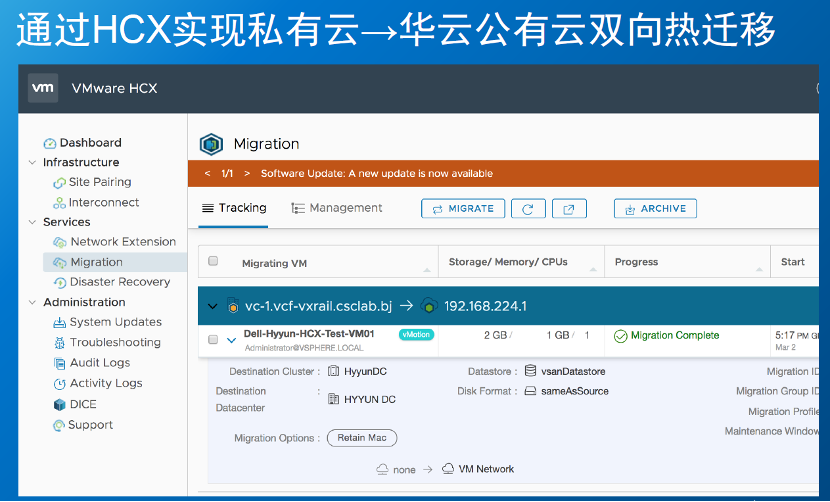This screenshot has height=502, width=830.
Task: Click the vMotion badge
Action: [416, 335]
